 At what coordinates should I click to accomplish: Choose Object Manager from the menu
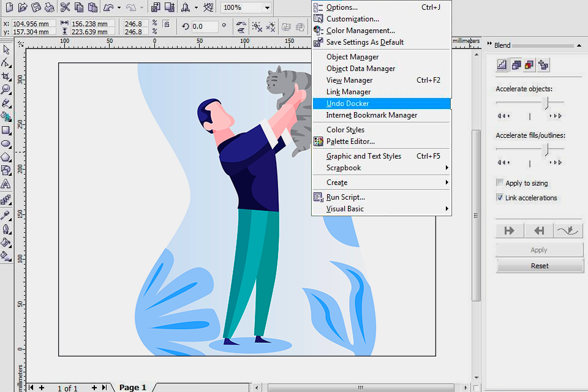(352, 57)
